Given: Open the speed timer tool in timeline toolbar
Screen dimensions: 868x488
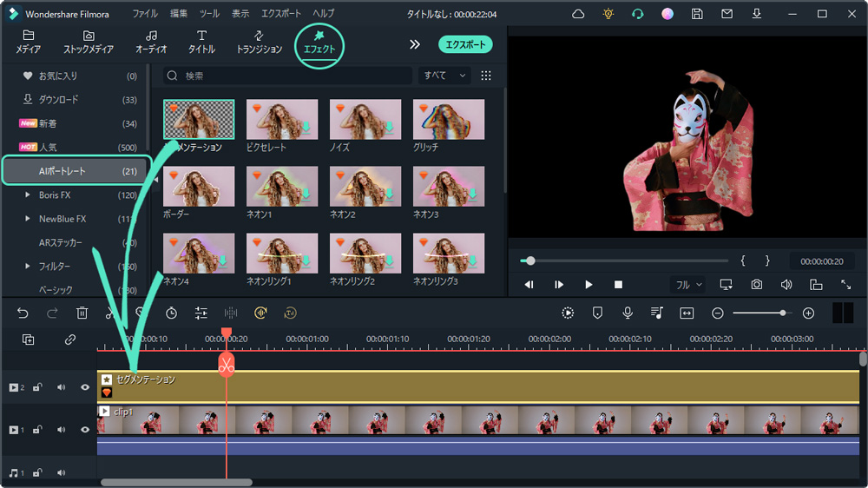Looking at the screenshot, I should [x=172, y=313].
